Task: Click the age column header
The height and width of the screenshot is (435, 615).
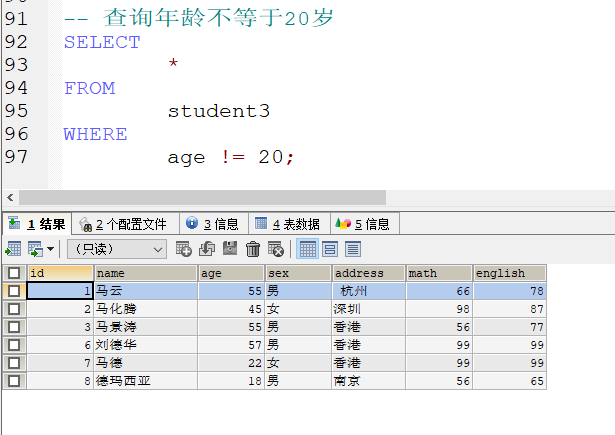Action: click(231, 273)
